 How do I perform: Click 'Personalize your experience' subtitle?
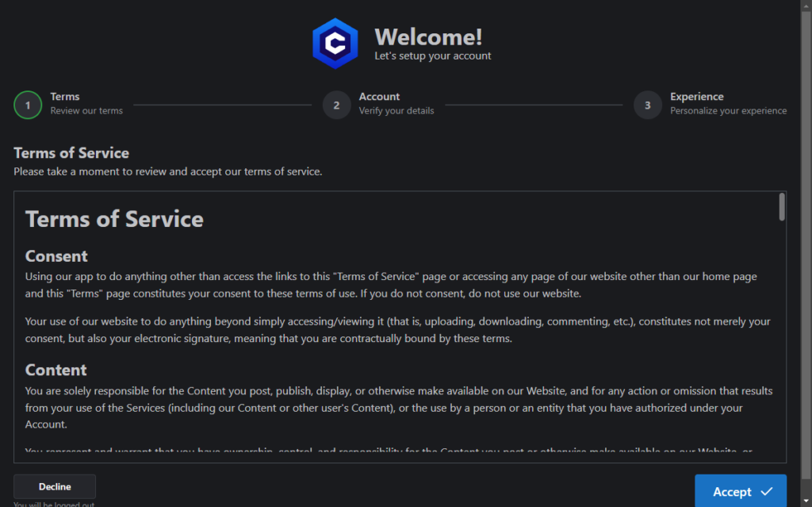pos(728,110)
